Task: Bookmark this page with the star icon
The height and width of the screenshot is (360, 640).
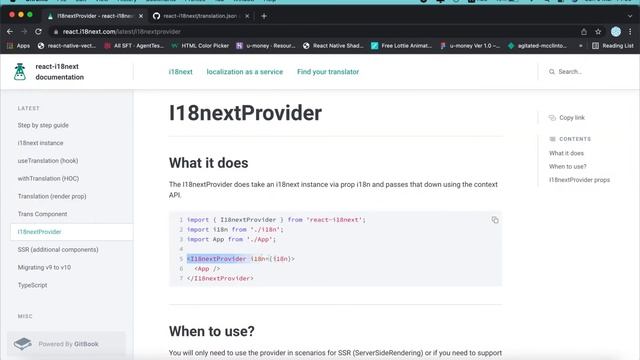Action: tap(598, 31)
